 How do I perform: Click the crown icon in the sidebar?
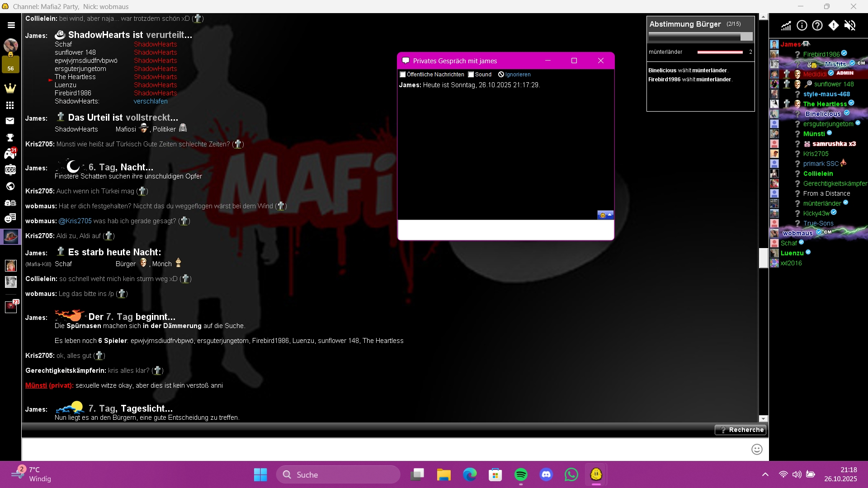[10, 88]
